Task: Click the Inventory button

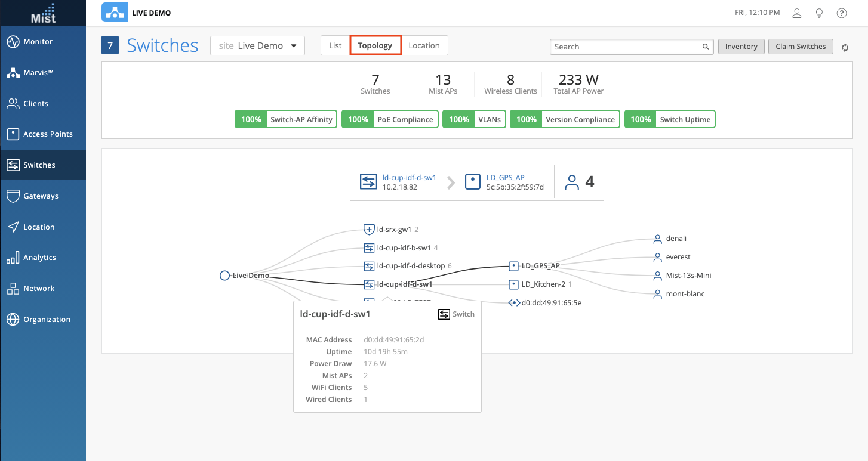Action: [x=741, y=47]
